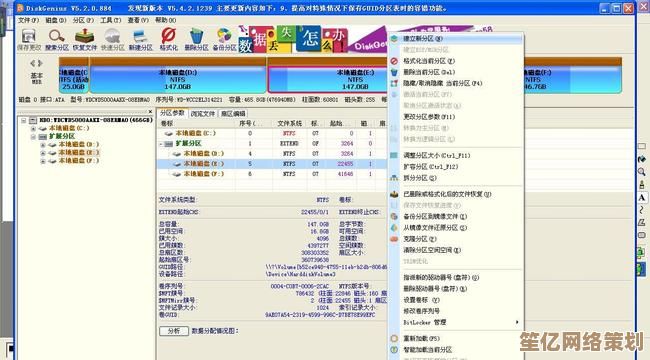650x360 pixels.
Task: Switch to the 扇区编辑 tab
Action: (233, 114)
